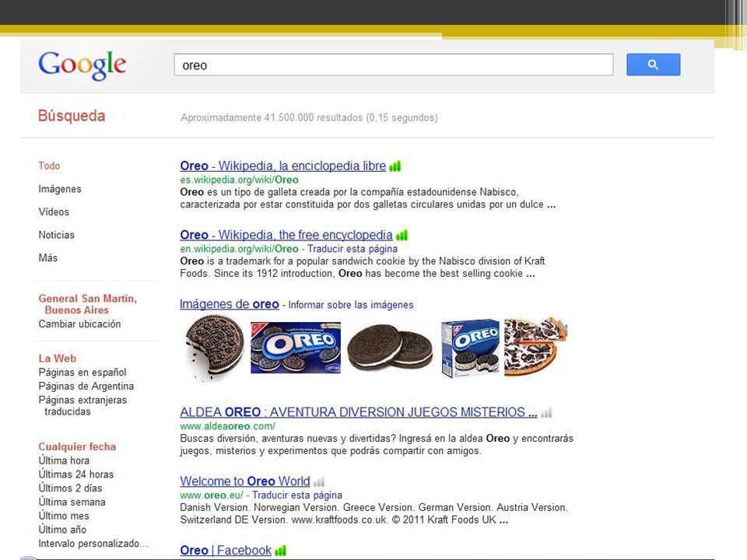Click gray rating icon next to ALDEA OREO result
Screen dimensions: 747x560
click(x=546, y=412)
